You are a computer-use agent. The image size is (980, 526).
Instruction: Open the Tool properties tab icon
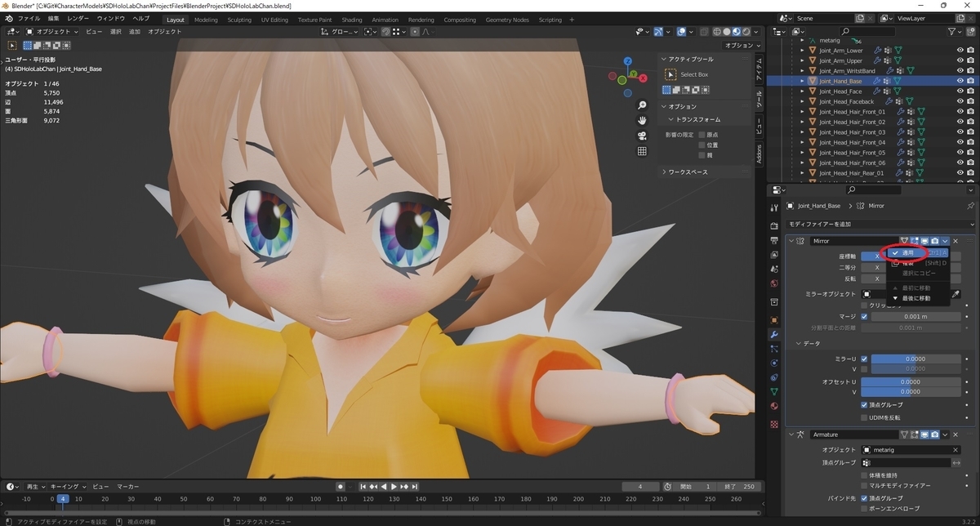click(774, 206)
